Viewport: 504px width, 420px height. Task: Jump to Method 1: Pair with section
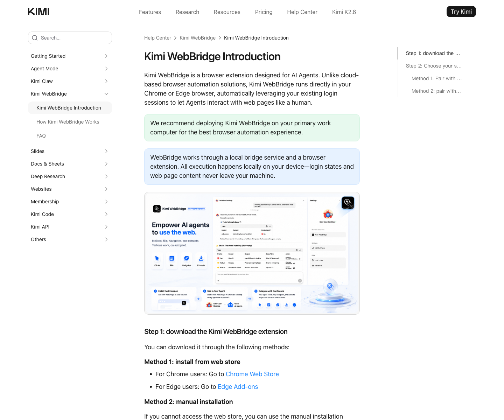click(437, 78)
